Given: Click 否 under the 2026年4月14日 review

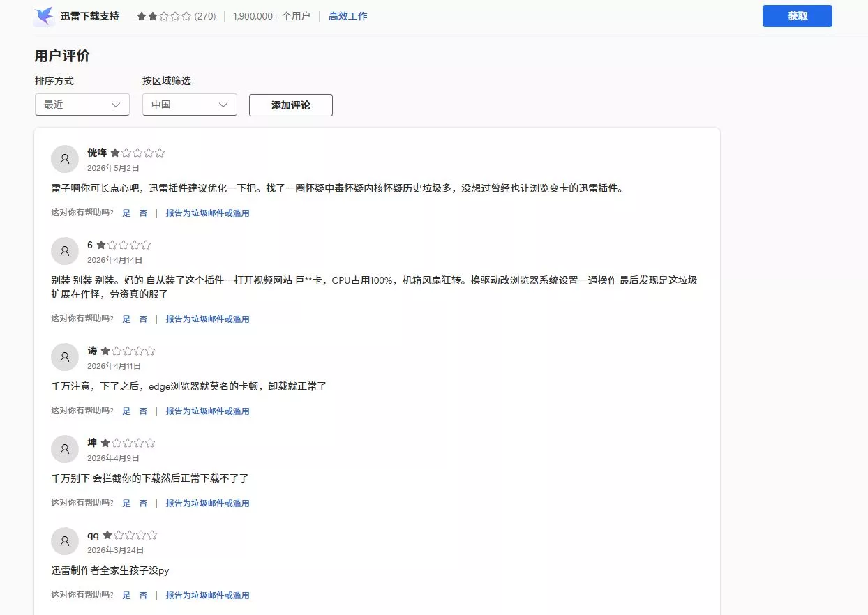Looking at the screenshot, I should pos(143,319).
